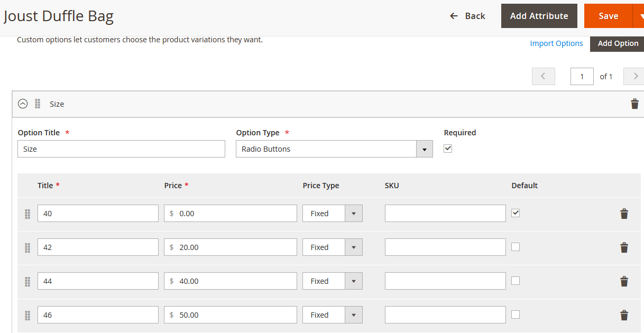Image resolution: width=644 pixels, height=333 pixels.
Task: Delete the row titled 46 via trash icon
Action: pyautogui.click(x=624, y=314)
